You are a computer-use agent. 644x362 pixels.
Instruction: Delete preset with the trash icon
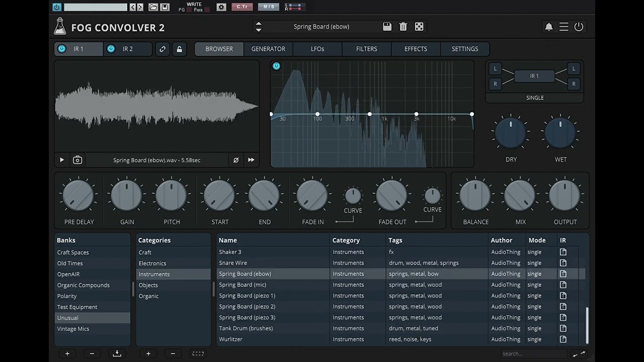point(403,27)
